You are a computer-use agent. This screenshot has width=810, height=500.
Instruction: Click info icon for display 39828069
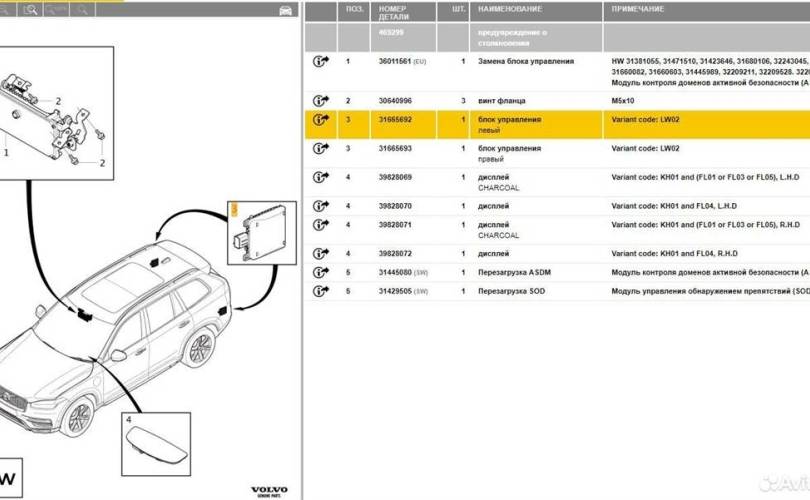(x=321, y=177)
